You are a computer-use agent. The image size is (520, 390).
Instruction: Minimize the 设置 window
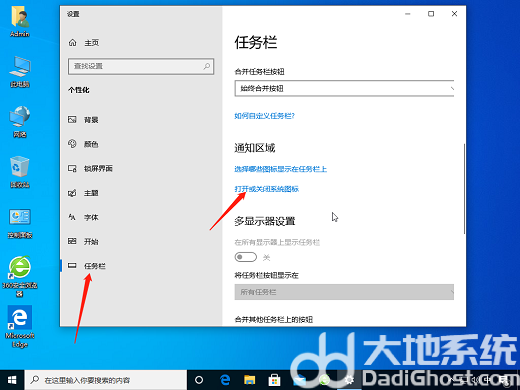coord(408,14)
